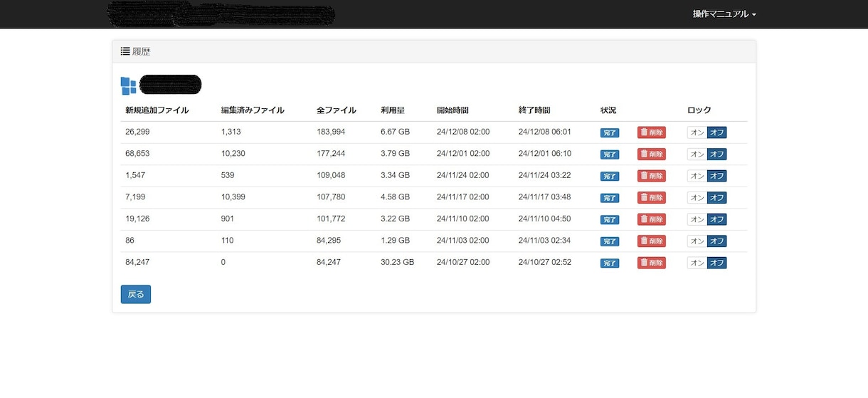Click the 編集済みファイル column header
868x398 pixels.
tap(253, 110)
